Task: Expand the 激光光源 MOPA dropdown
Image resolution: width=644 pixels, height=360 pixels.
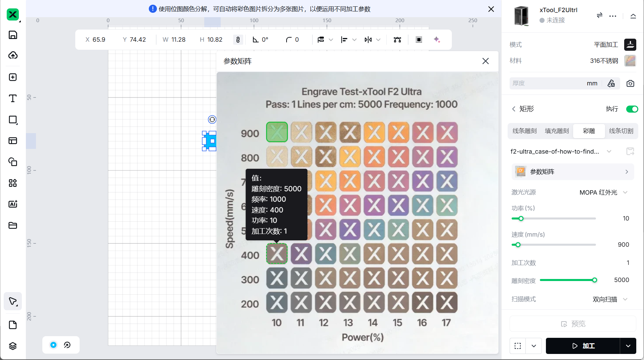Action: click(x=625, y=192)
